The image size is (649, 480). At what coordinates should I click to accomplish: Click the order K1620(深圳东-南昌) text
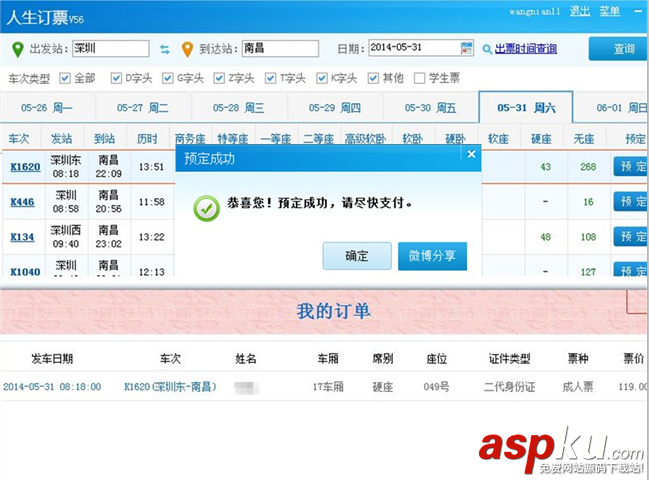(x=170, y=386)
